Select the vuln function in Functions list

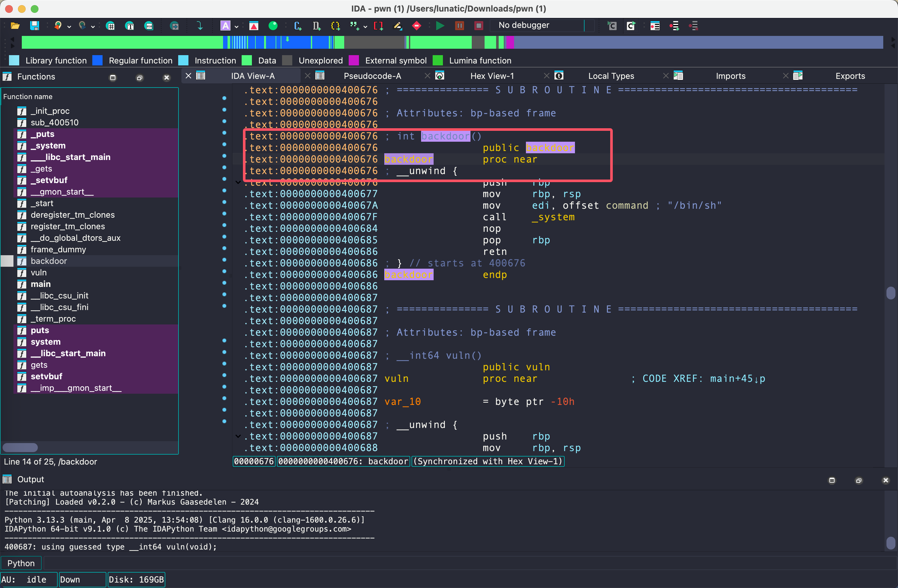[38, 273]
